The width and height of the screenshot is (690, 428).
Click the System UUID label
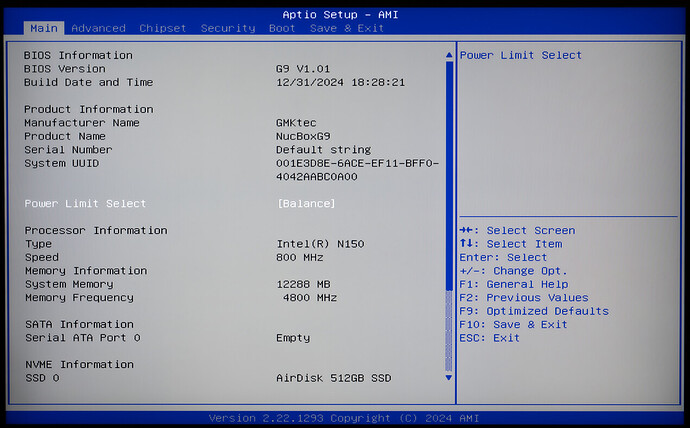[62, 163]
